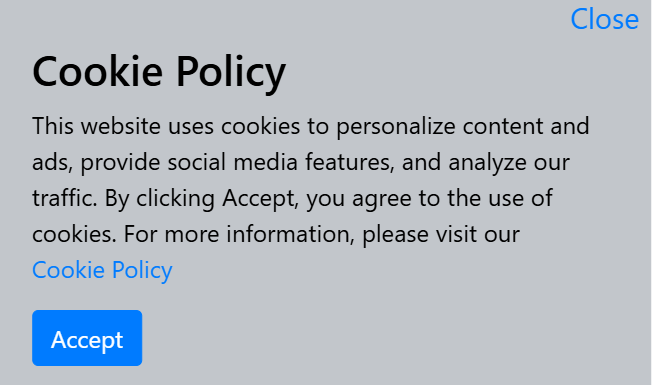The image size is (652, 385).
Task: Dismiss the banner with the Close link
Action: click(605, 19)
